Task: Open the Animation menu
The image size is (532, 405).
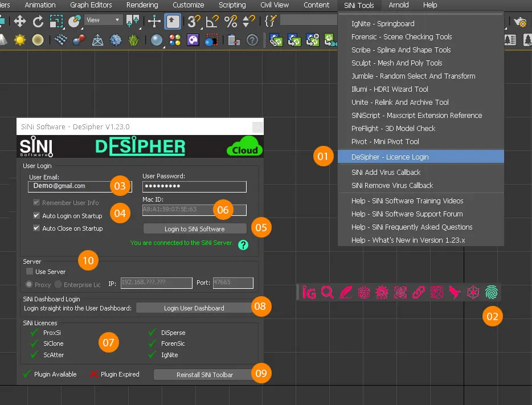Action: [x=40, y=5]
